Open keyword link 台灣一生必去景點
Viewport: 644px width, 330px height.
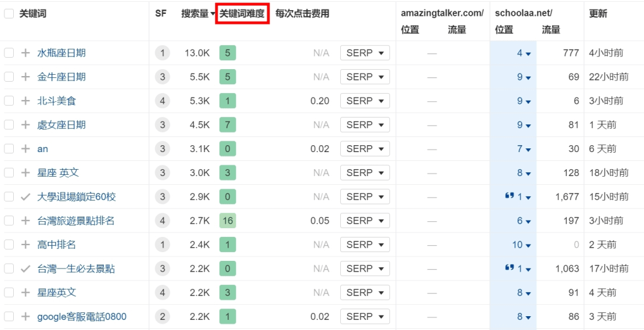click(76, 269)
